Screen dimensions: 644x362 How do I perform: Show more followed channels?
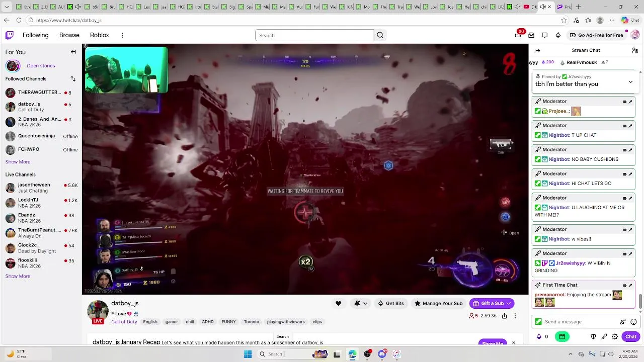pyautogui.click(x=18, y=162)
